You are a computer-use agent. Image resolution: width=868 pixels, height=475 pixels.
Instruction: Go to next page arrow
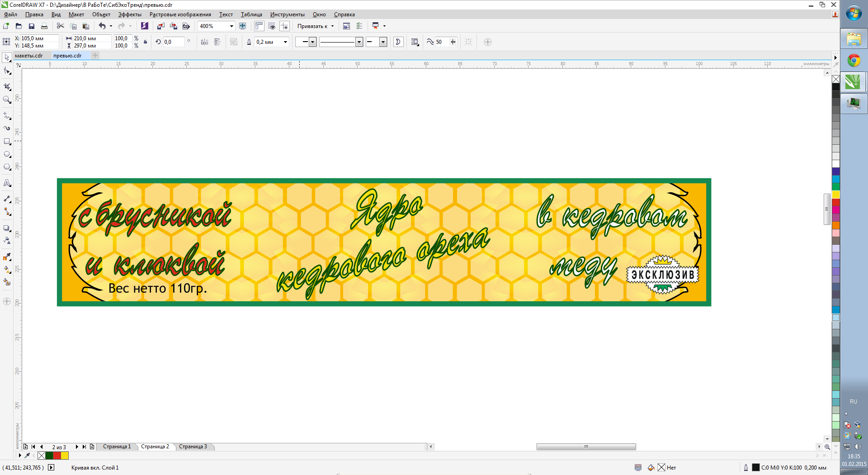[77, 447]
